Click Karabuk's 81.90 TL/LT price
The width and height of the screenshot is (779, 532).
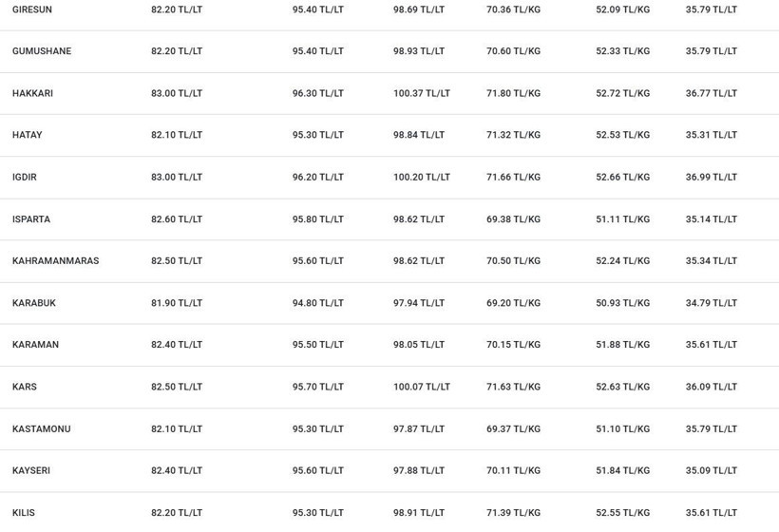[177, 303]
